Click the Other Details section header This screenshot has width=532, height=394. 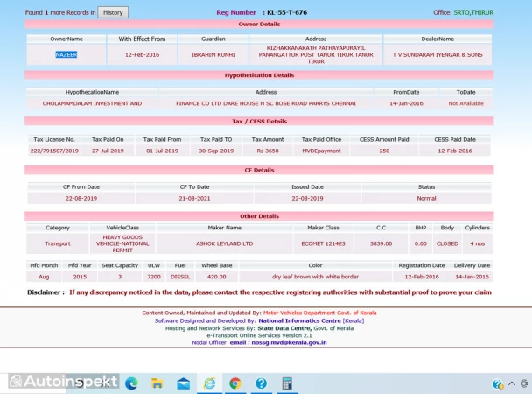tap(259, 216)
